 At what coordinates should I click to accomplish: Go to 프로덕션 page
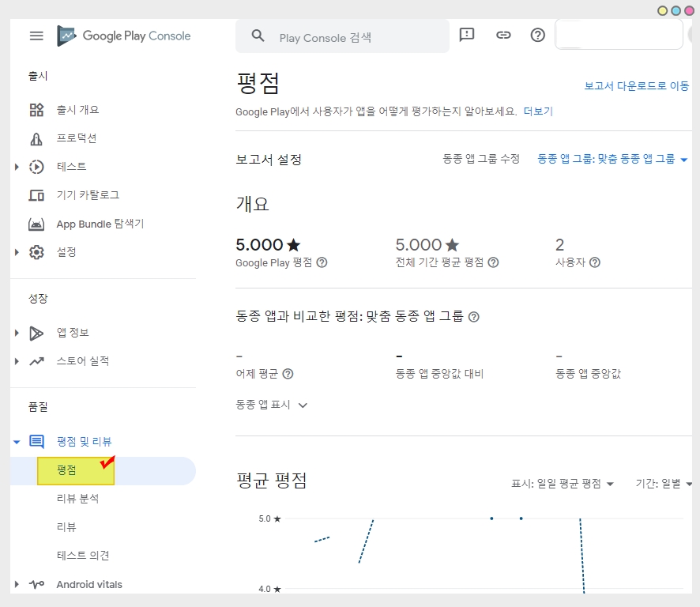[77, 138]
